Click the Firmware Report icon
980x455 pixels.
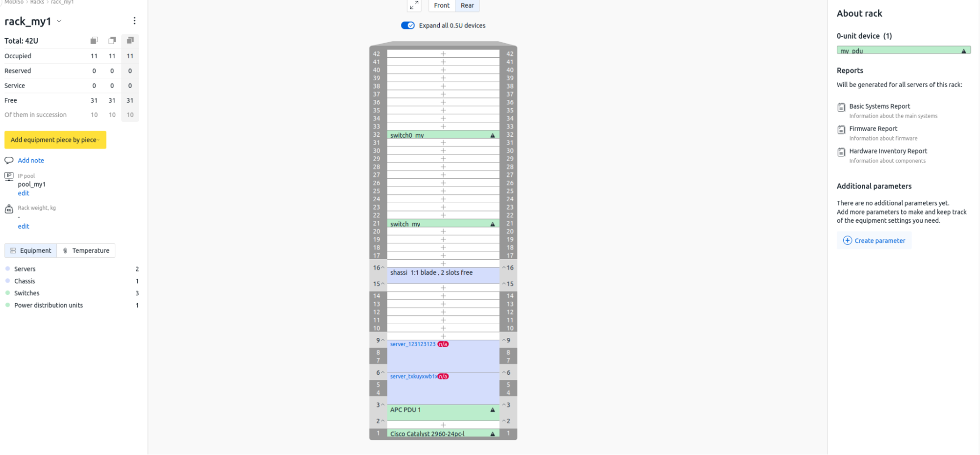click(x=841, y=130)
